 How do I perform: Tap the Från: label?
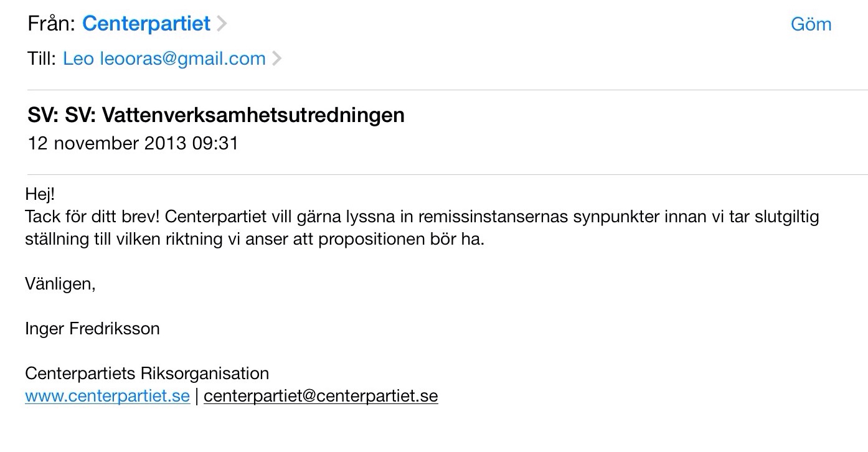coord(52,24)
